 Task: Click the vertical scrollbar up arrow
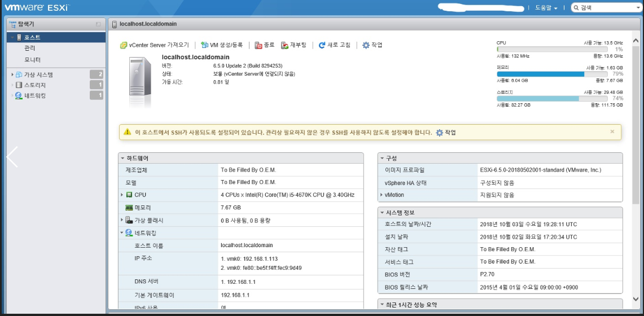click(x=636, y=41)
